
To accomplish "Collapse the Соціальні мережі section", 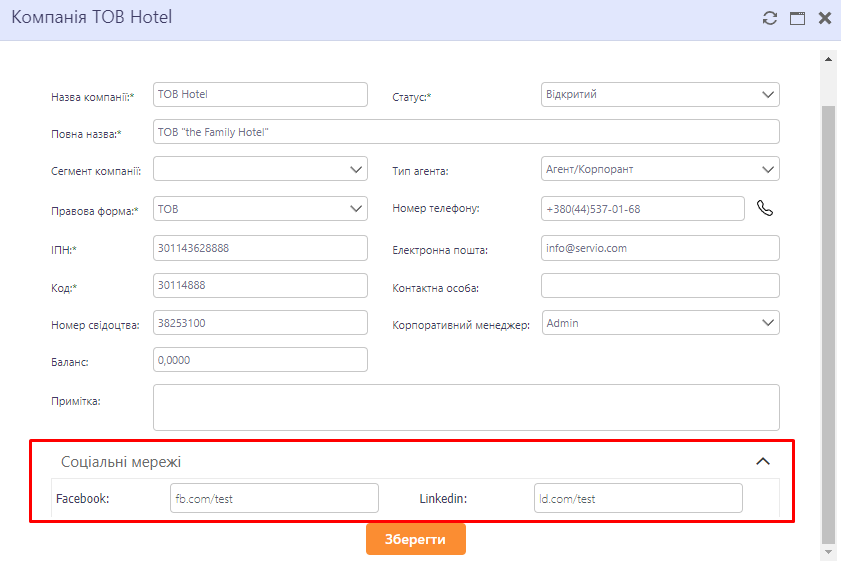I will click(763, 462).
